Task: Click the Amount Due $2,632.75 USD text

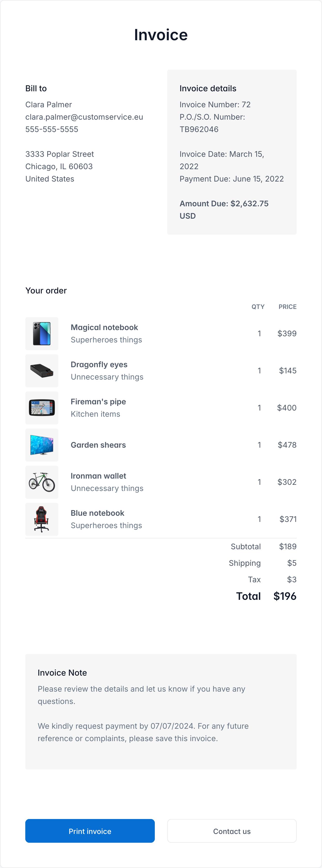Action: (224, 204)
